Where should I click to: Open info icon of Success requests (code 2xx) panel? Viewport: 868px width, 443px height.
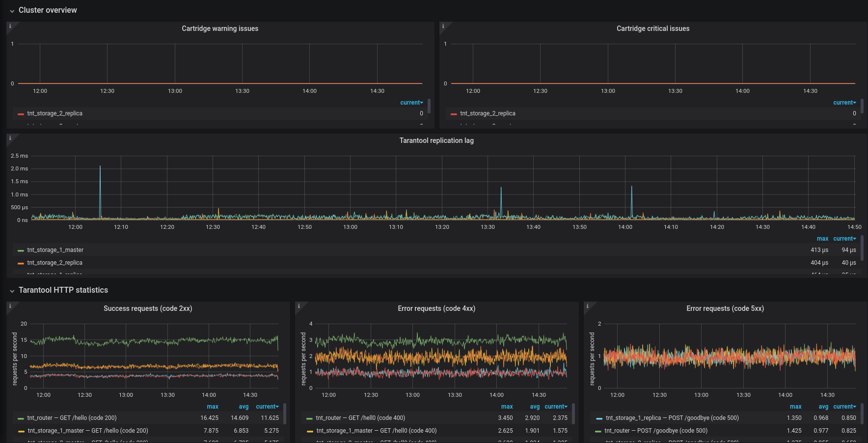[10, 306]
